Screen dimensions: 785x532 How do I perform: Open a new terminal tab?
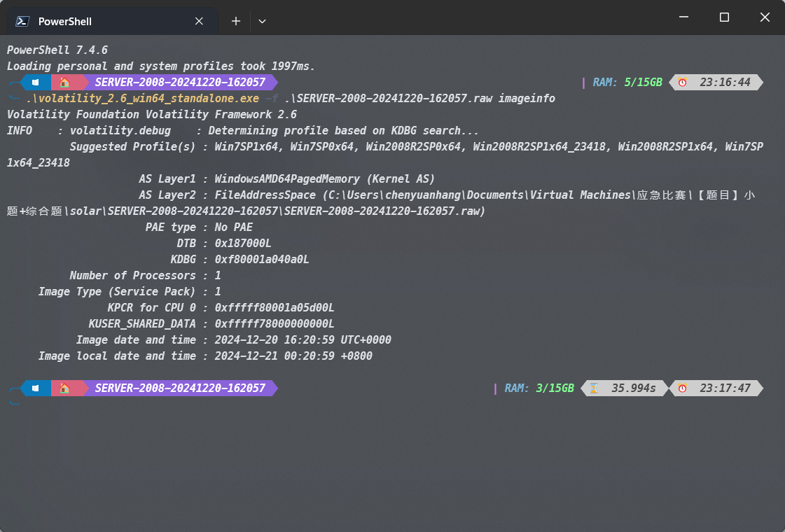tap(236, 21)
